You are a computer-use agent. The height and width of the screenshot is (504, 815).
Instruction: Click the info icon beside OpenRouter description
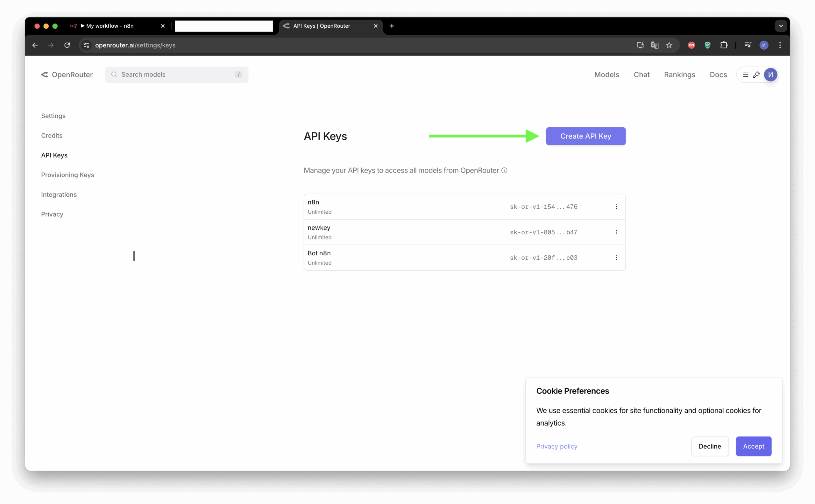click(x=504, y=171)
